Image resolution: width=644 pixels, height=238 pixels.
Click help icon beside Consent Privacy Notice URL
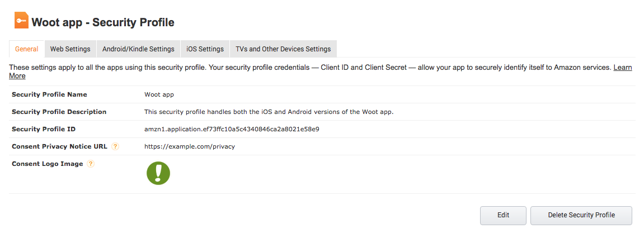point(115,146)
